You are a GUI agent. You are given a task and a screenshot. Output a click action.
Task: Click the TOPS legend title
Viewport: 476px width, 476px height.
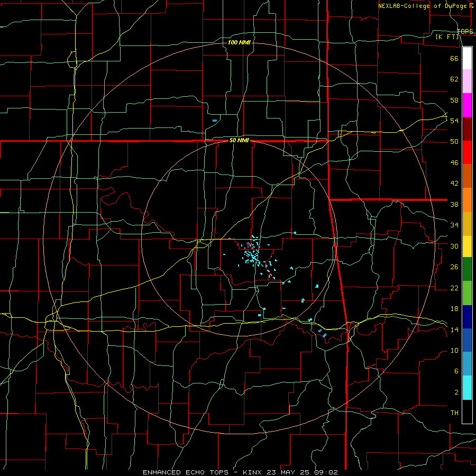(465, 31)
